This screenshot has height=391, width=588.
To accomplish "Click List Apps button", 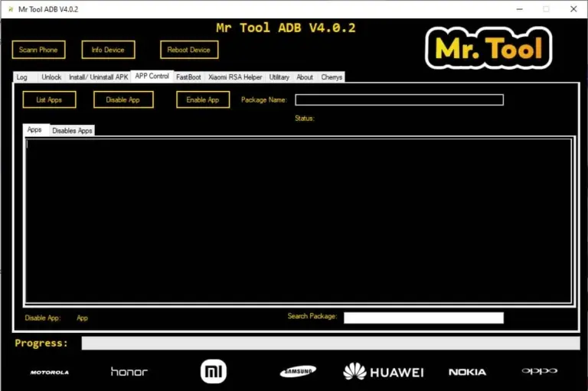I will pyautogui.click(x=49, y=99).
